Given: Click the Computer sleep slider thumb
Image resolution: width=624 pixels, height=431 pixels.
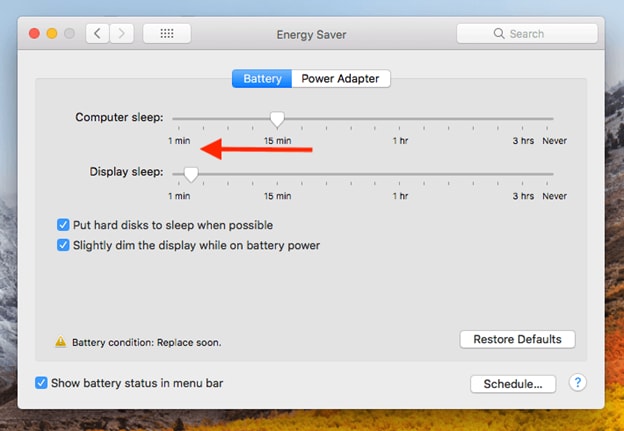Looking at the screenshot, I should [x=277, y=119].
